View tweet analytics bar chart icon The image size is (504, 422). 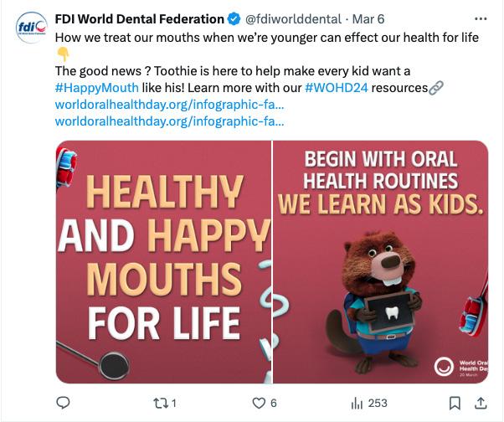coord(356,403)
